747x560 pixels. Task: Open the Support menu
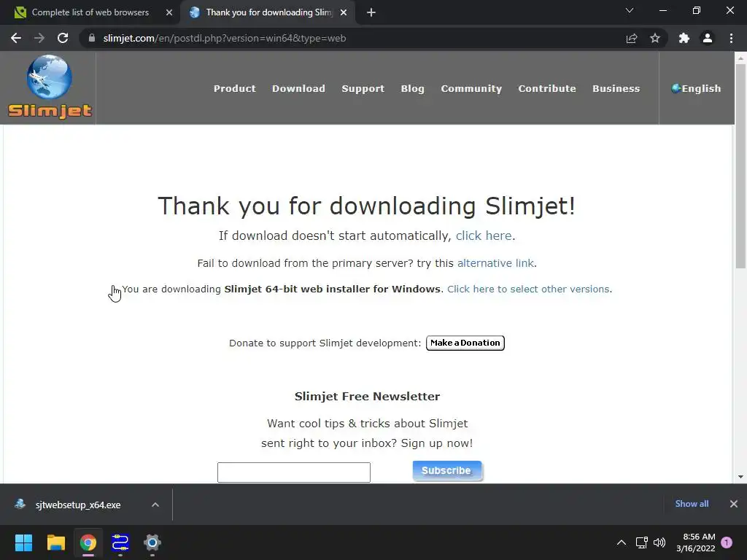363,88
